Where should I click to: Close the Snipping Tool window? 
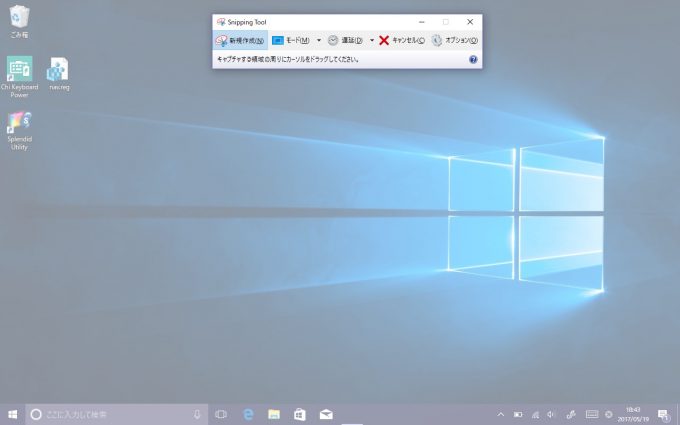pyautogui.click(x=470, y=22)
